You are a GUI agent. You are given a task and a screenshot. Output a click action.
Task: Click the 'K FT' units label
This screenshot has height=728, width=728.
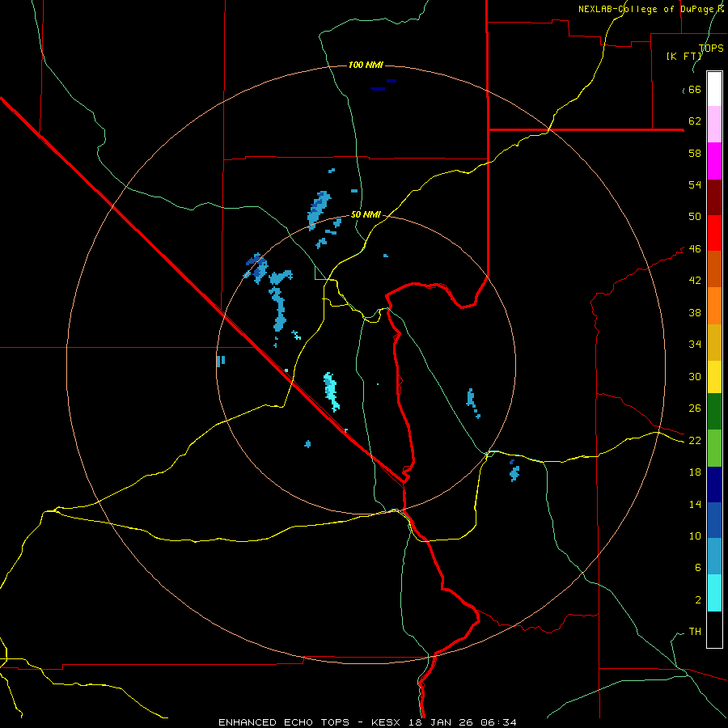point(684,56)
